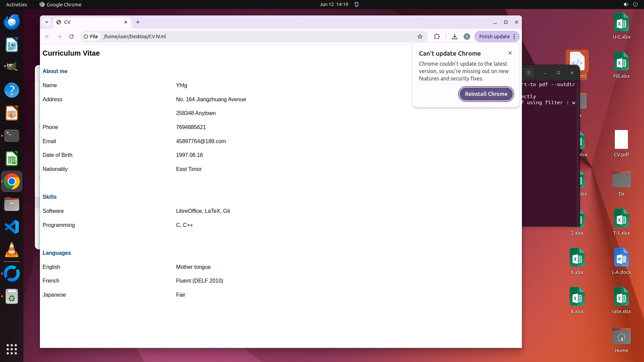Bookmark this page with star icon
644x362 pixels.
click(x=420, y=37)
